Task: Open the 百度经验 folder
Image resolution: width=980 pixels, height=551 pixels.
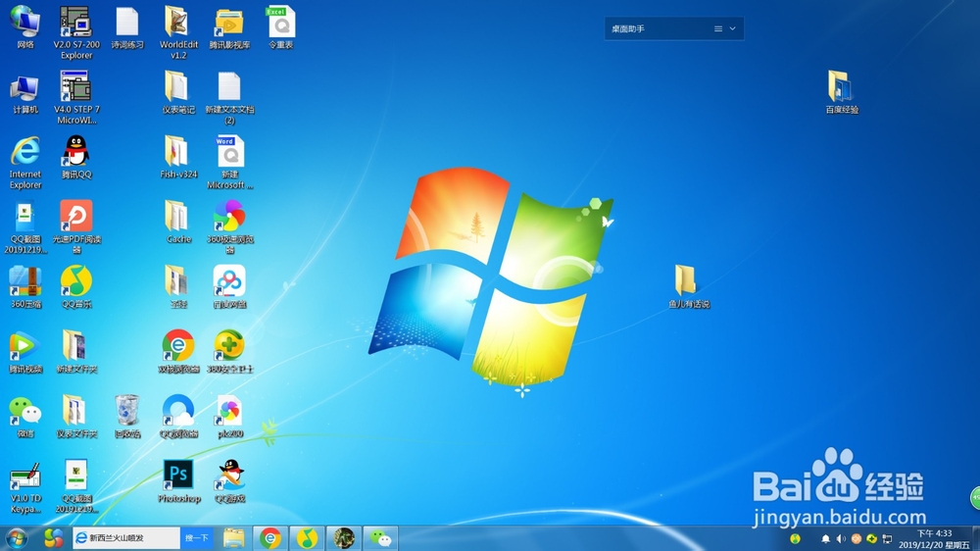Action: 842,92
